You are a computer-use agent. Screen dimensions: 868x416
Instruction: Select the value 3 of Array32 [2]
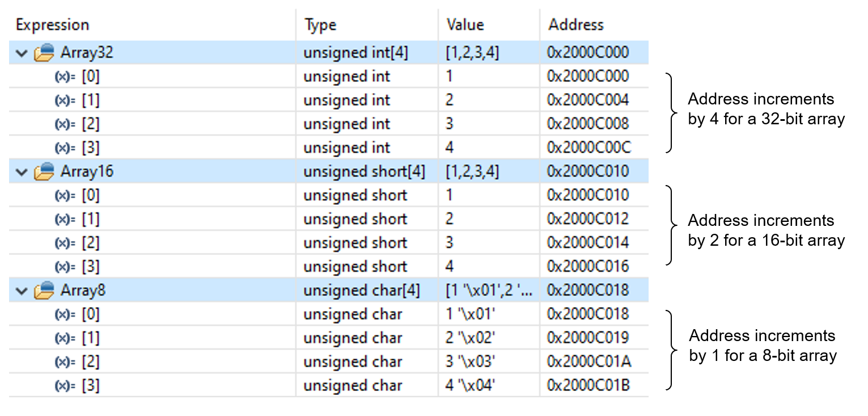point(450,124)
